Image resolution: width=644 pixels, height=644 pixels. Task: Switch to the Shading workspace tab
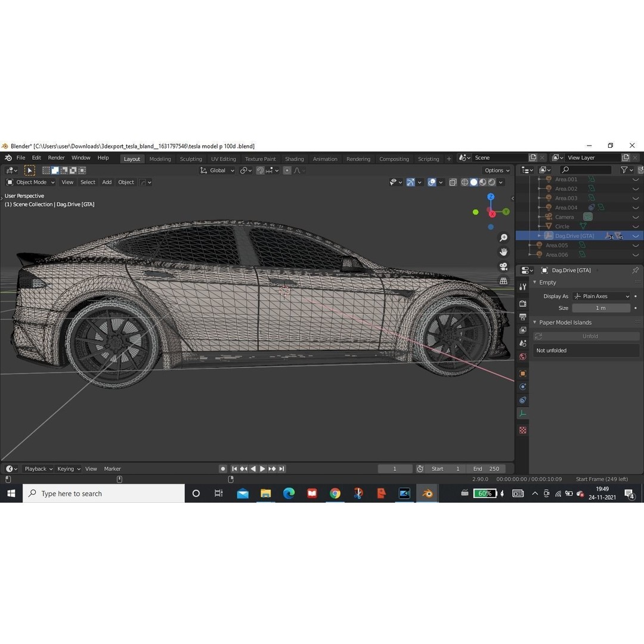click(294, 159)
